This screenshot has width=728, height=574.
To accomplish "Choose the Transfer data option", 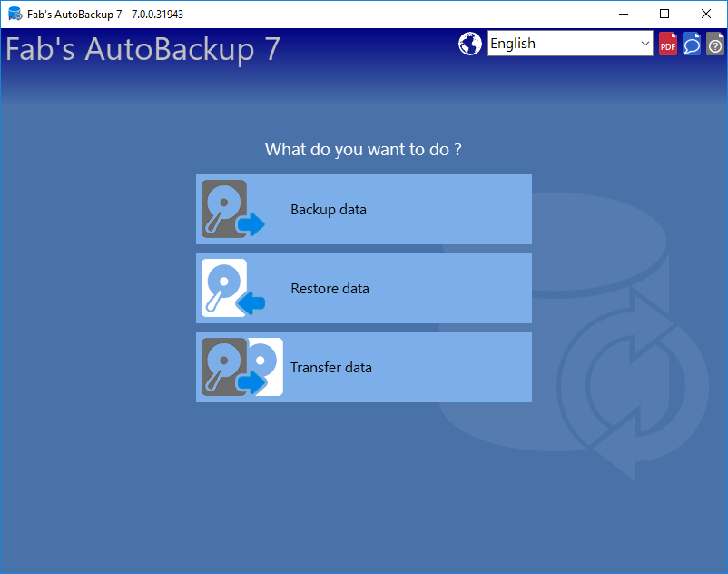I will click(x=364, y=367).
